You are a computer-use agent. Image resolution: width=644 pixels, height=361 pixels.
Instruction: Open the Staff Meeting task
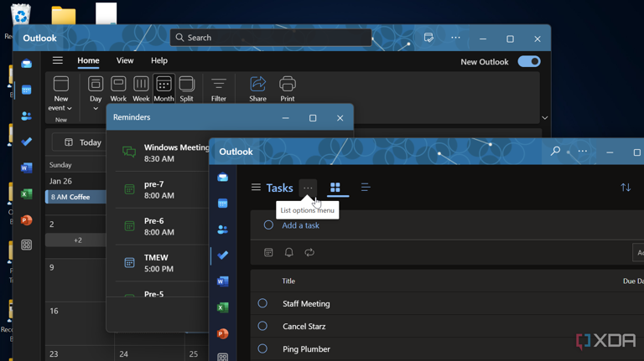click(x=306, y=303)
